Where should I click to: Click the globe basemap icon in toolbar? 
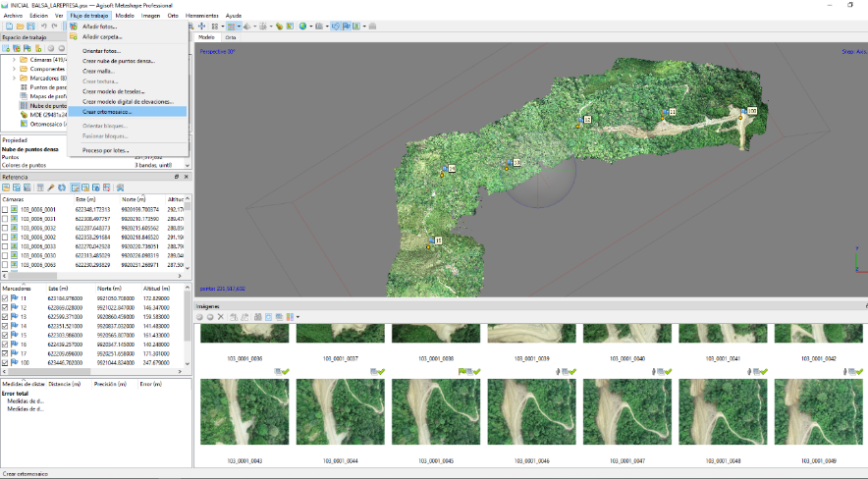click(x=303, y=27)
